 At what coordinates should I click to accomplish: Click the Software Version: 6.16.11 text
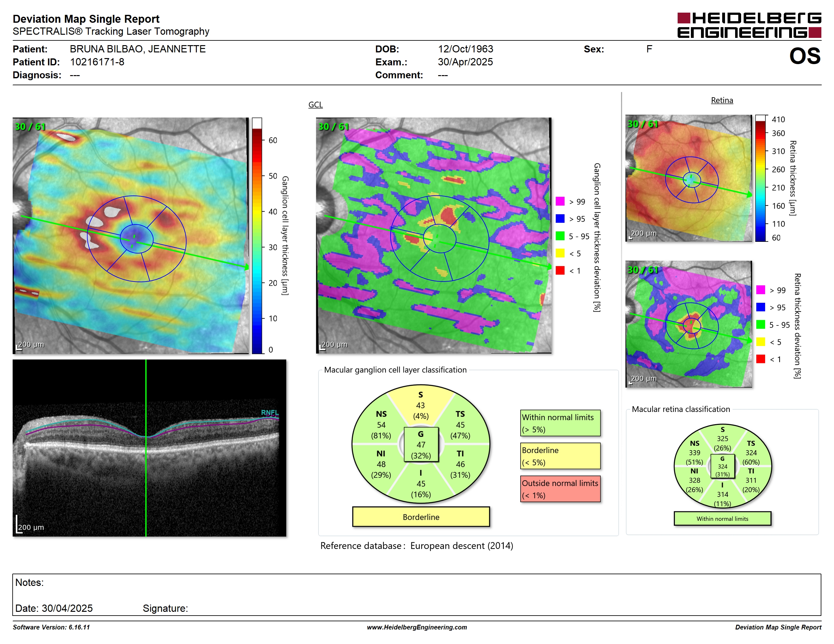coord(51,627)
